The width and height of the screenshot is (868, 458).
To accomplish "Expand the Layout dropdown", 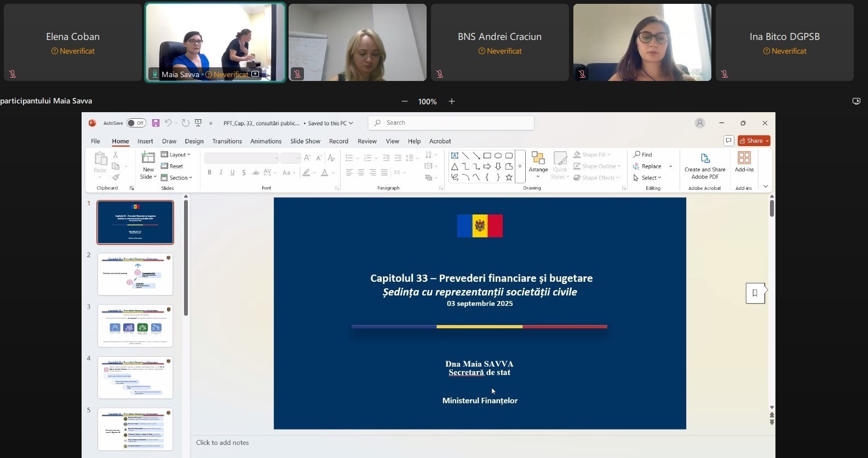I will click(x=176, y=155).
